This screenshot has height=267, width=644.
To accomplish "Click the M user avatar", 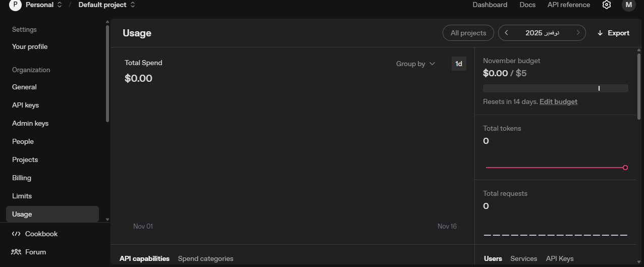I will 628,5.
